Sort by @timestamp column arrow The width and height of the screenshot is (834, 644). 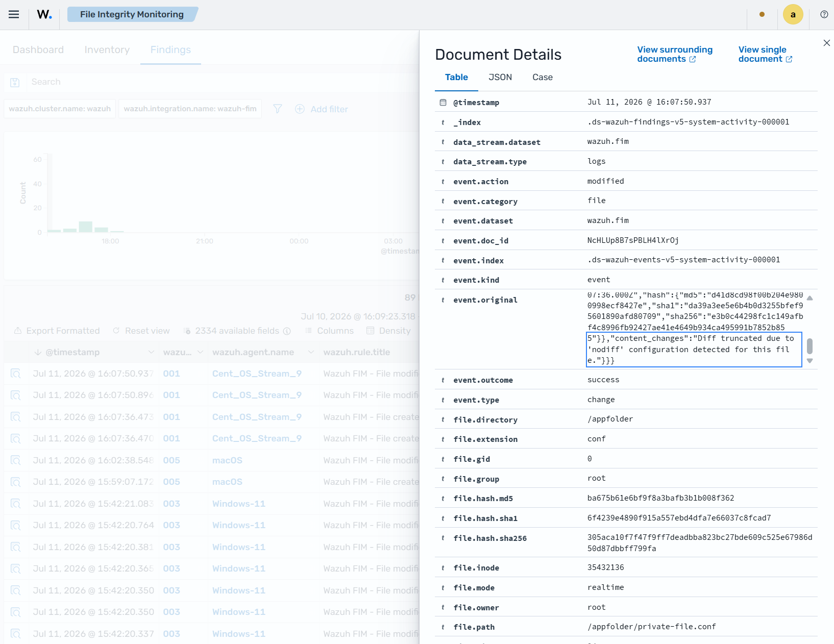tap(38, 352)
